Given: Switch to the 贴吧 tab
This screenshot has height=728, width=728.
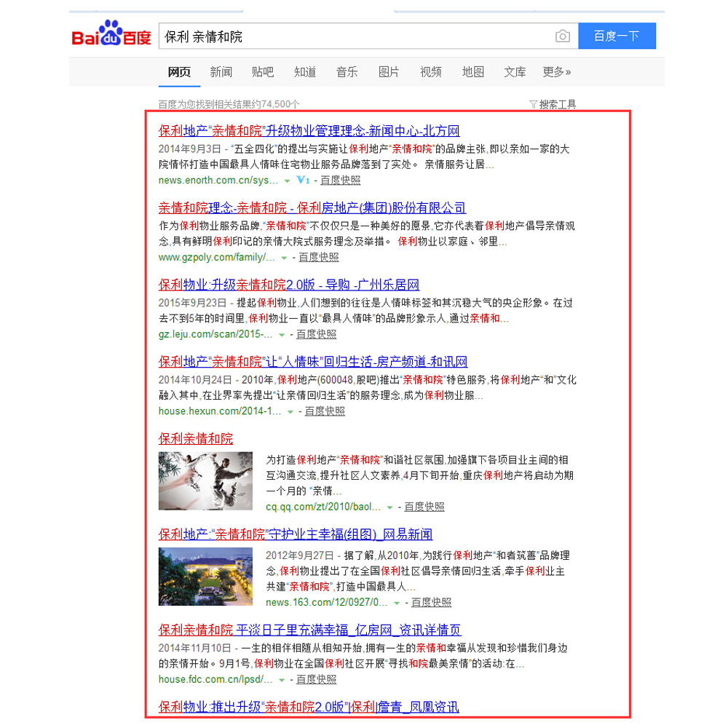Looking at the screenshot, I should [263, 72].
